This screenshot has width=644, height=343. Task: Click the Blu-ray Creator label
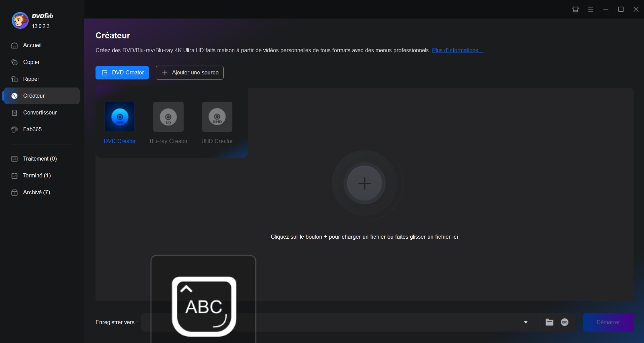[168, 141]
